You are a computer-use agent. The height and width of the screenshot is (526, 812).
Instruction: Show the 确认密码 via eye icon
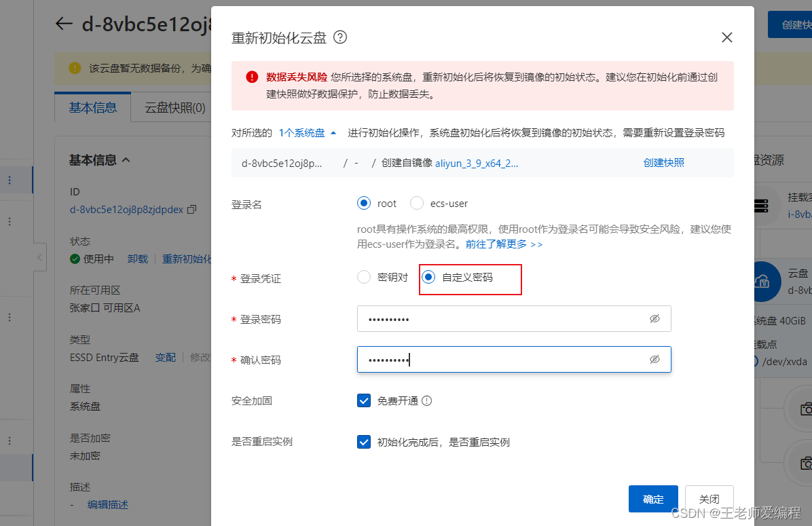click(654, 359)
